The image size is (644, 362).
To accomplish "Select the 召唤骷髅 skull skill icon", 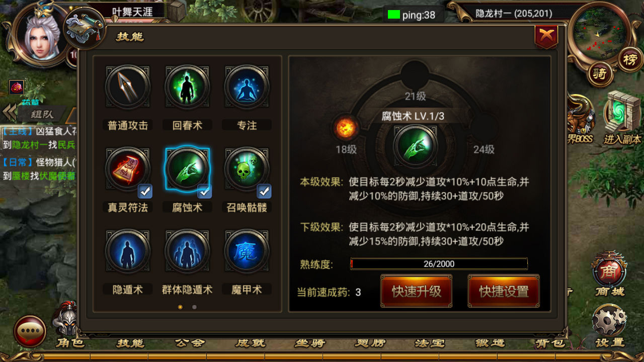I will click(247, 169).
